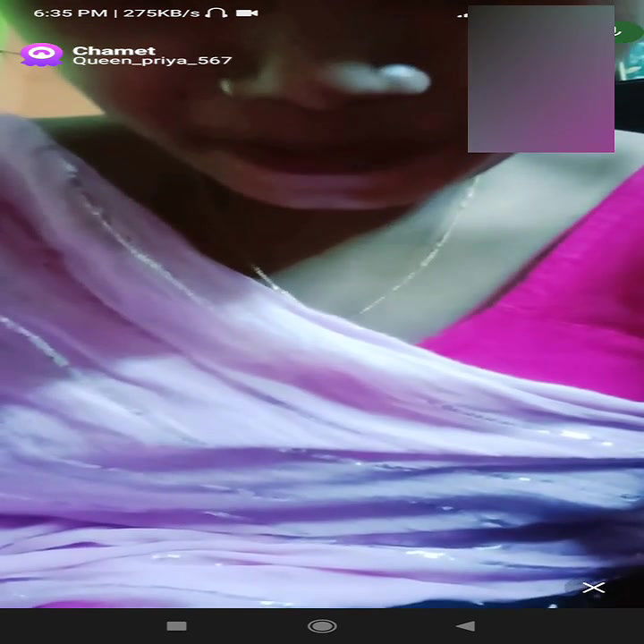Open the Queen_priya_567 user profile

(151, 62)
